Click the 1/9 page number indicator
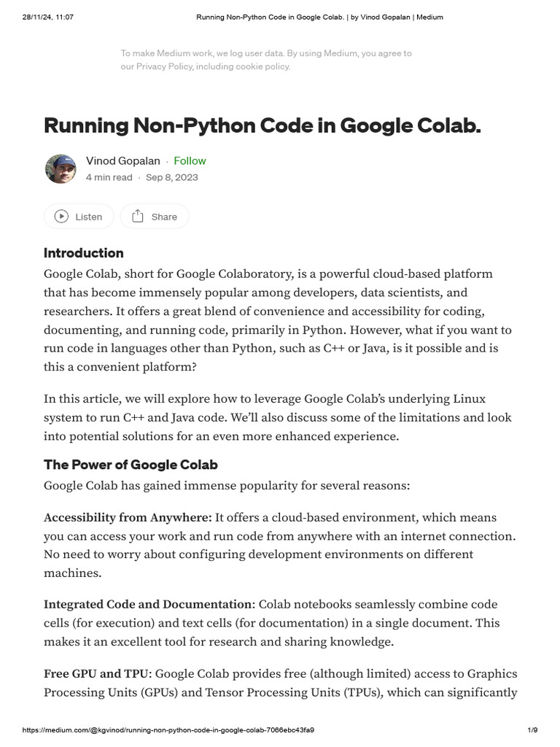The height and width of the screenshot is (747, 560). tap(532, 729)
